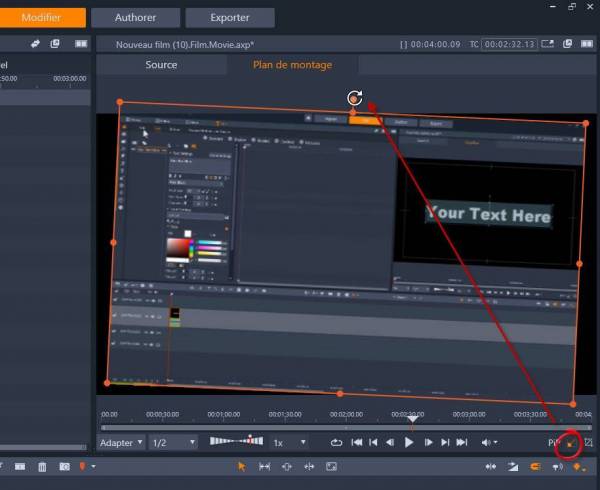Click the Modifier button
This screenshot has height=490, width=600.
pyautogui.click(x=41, y=17)
